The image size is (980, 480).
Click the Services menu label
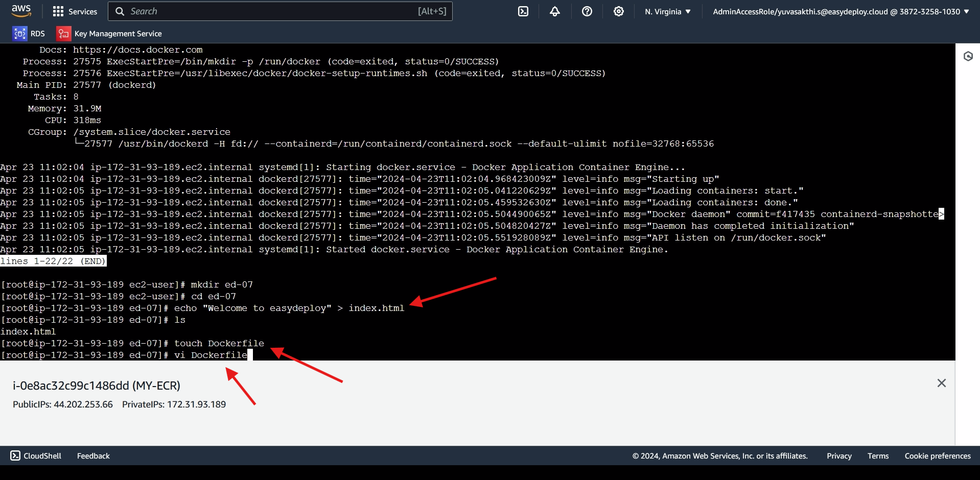click(x=83, y=11)
